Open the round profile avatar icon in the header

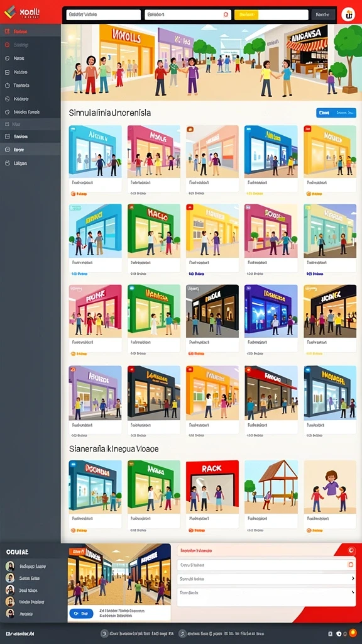pos(348,15)
